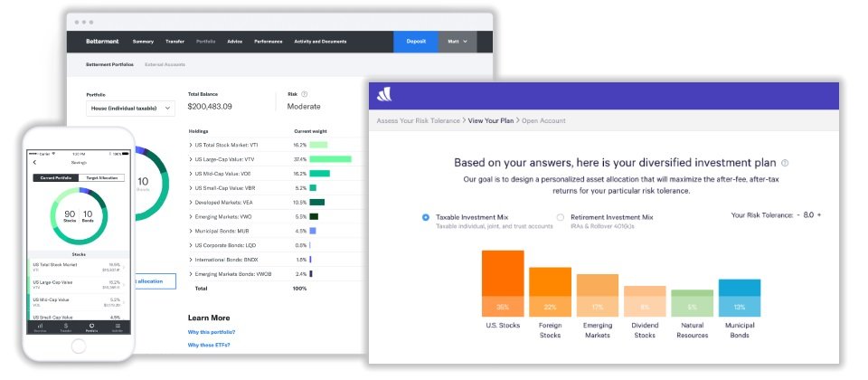Click the U.S. Stocks 35% bar
The height and width of the screenshot is (380, 868).
[x=503, y=283]
